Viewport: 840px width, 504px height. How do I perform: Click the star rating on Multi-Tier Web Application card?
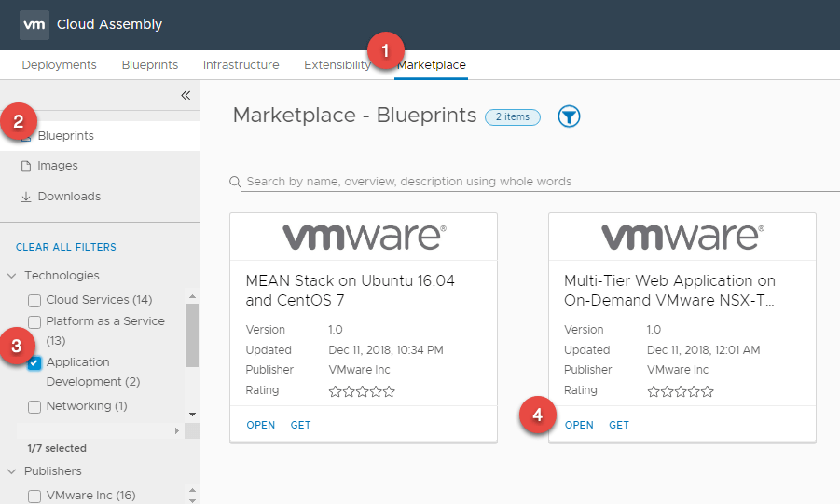point(681,391)
